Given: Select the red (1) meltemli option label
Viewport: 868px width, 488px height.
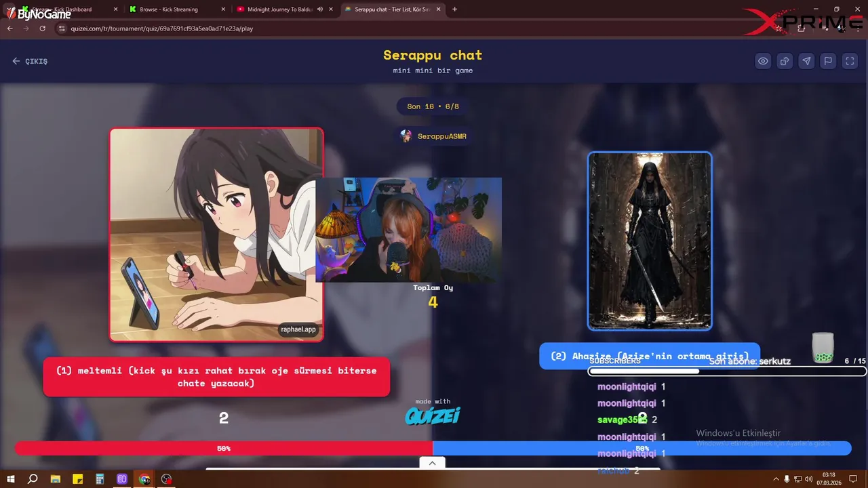Looking at the screenshot, I should click(x=216, y=377).
